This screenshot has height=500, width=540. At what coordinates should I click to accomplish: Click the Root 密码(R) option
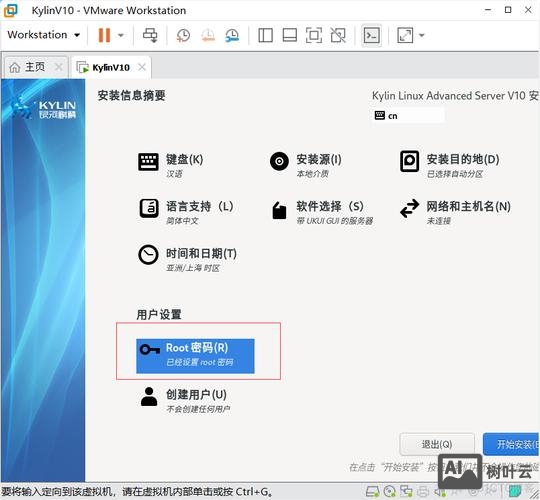(x=195, y=356)
